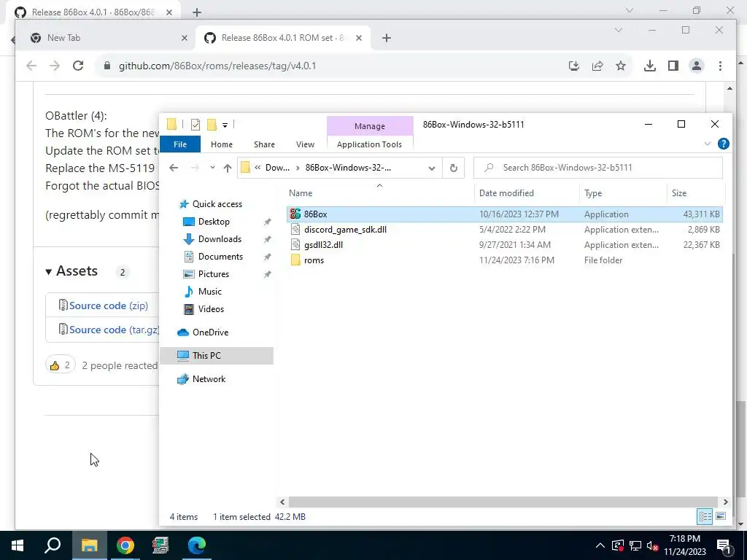Sort files by Name column
Image resolution: width=747 pixels, height=560 pixels.
[x=301, y=192]
